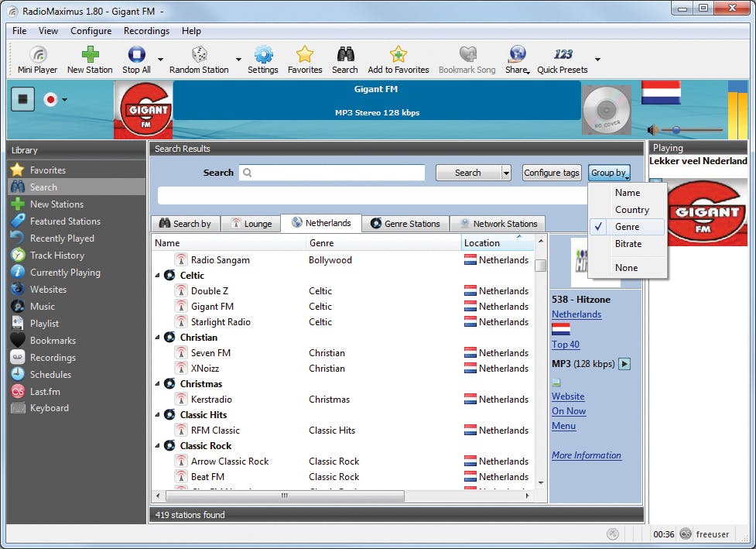The image size is (756, 549).
Task: Click the speaker mute icon
Action: point(652,130)
